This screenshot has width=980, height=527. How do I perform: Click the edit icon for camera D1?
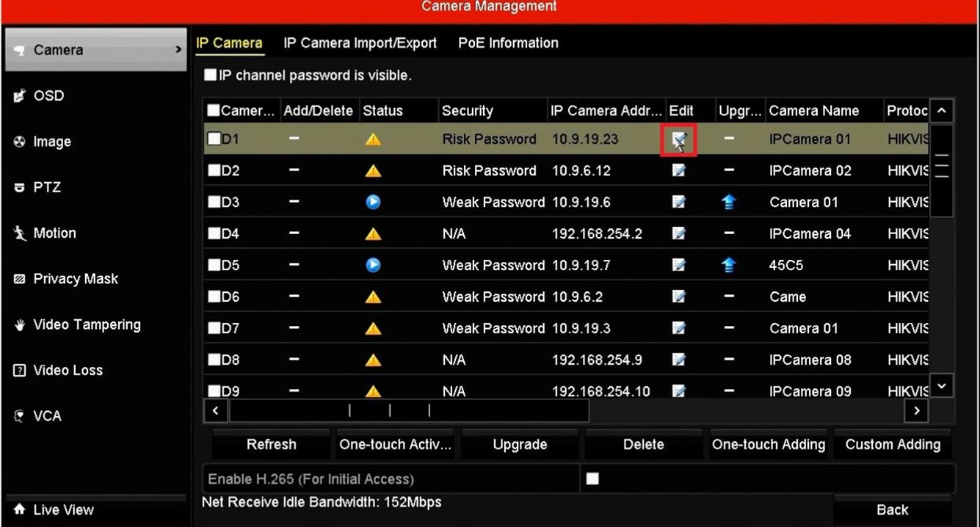(x=679, y=139)
